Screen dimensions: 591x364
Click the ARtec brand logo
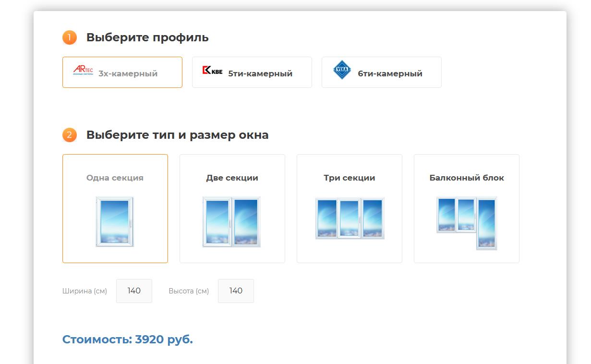tap(83, 71)
